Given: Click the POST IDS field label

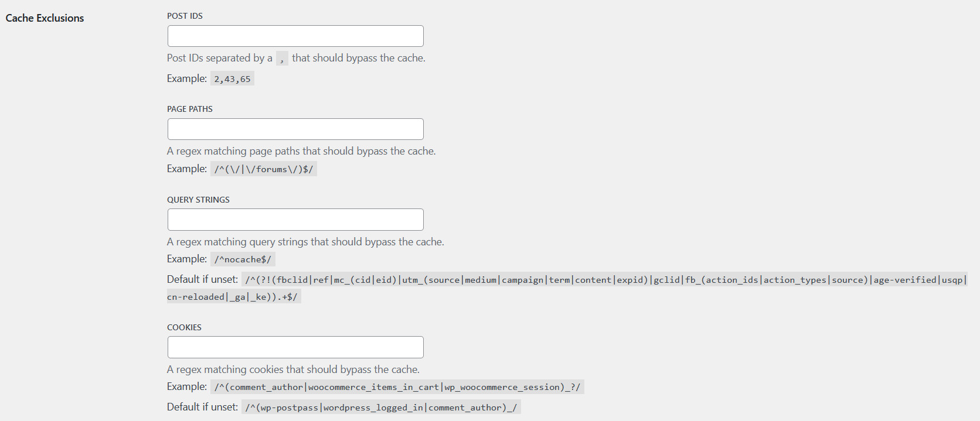Looking at the screenshot, I should 185,16.
